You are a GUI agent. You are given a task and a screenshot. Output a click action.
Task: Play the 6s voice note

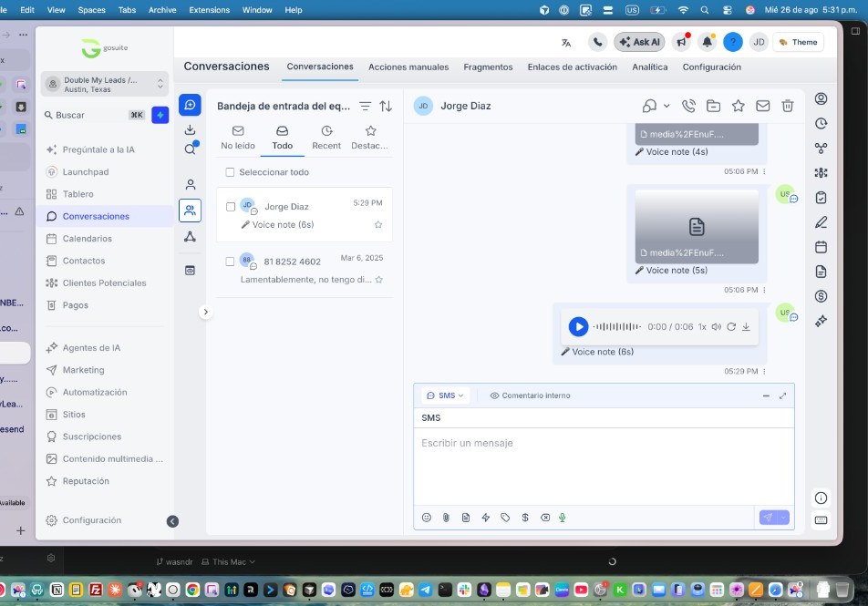578,326
